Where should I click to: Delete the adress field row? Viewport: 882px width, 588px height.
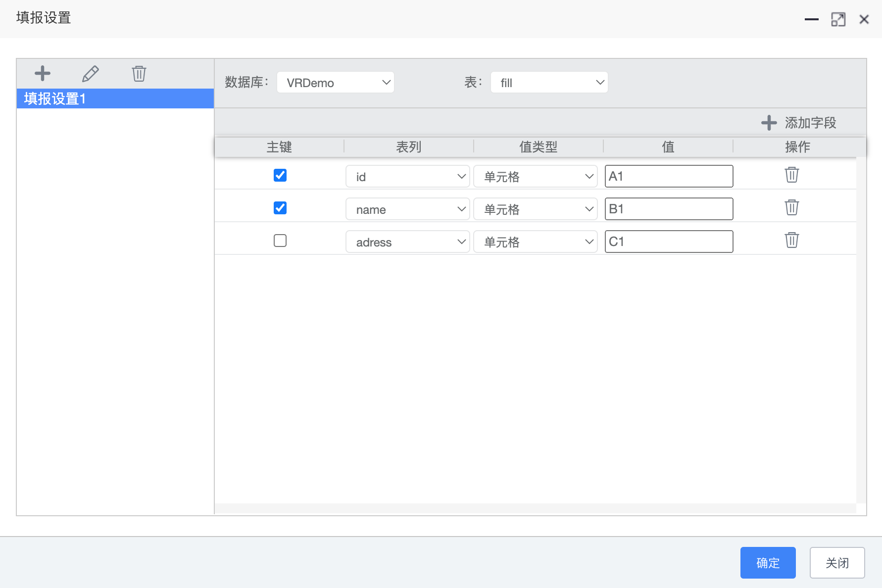point(792,240)
